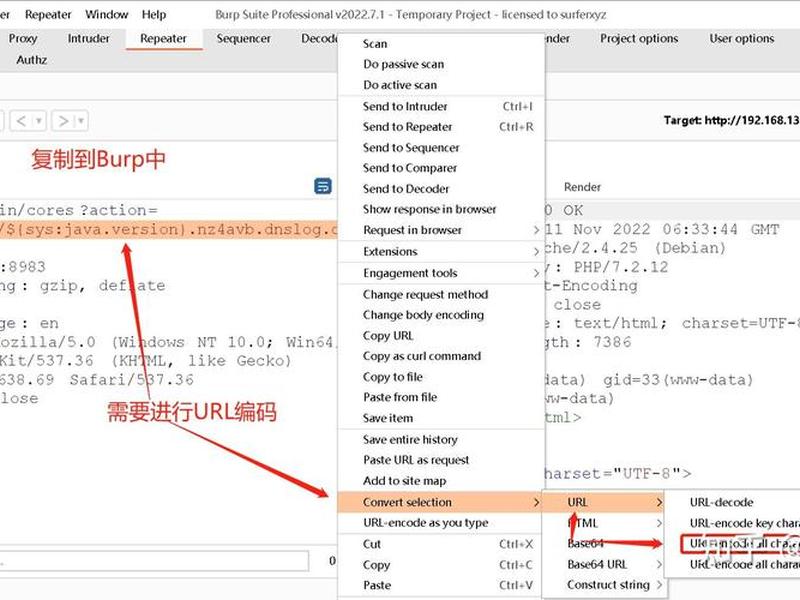800x600 pixels.
Task: Toggle URL-encode as you type
Action: (441, 522)
